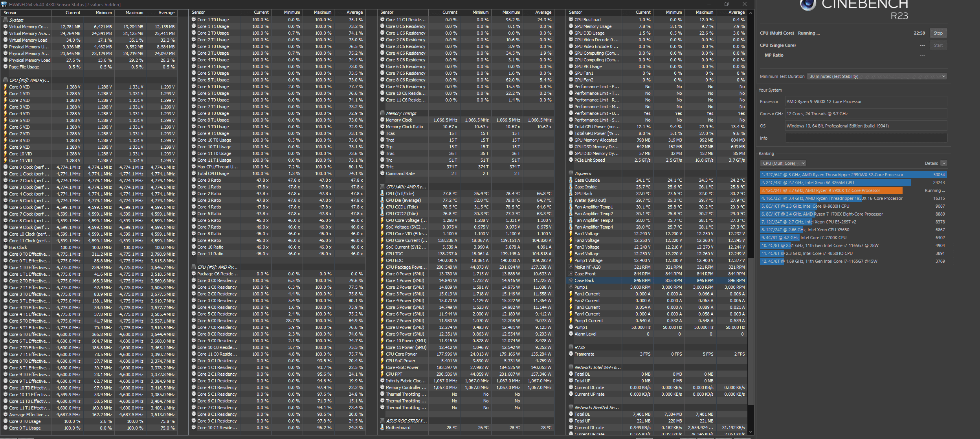Click the lightning icon beside Pump1 Voltage
Viewport: 980px width, 439px height.
tap(571, 260)
